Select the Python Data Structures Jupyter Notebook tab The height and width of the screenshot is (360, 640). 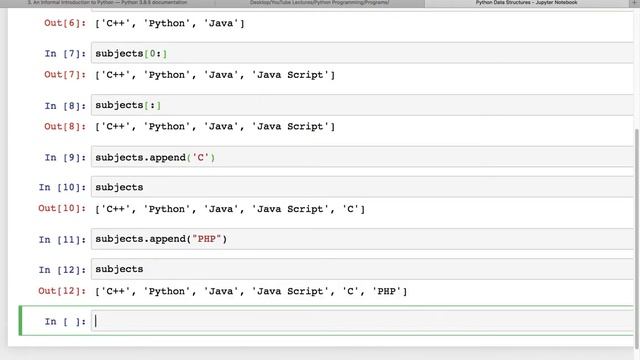pyautogui.click(x=527, y=2)
